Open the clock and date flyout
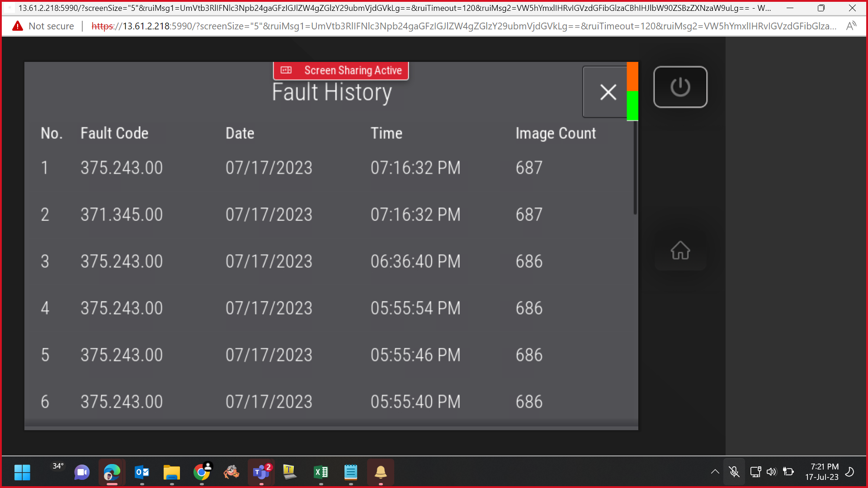This screenshot has height=488, width=868. tap(822, 472)
